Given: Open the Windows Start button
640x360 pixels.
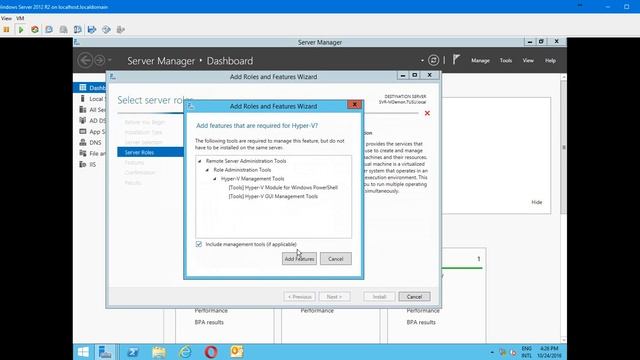Looking at the screenshot, I should pyautogui.click(x=83, y=352).
